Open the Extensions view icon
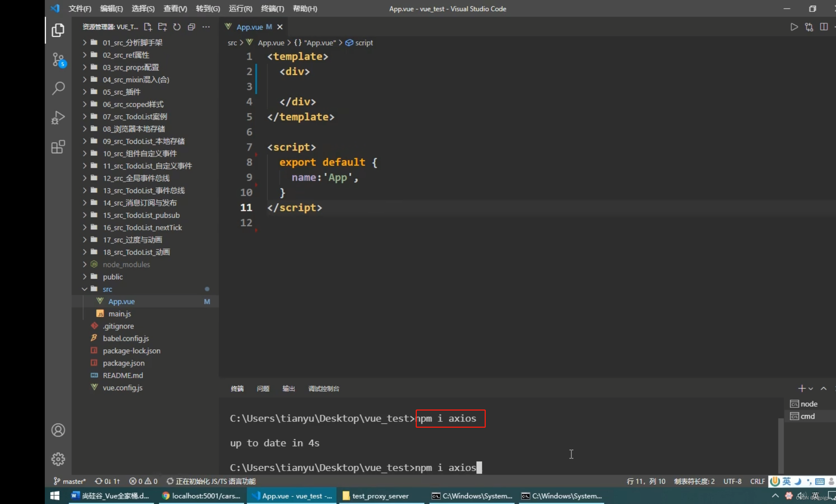This screenshot has width=836, height=504. tap(58, 147)
